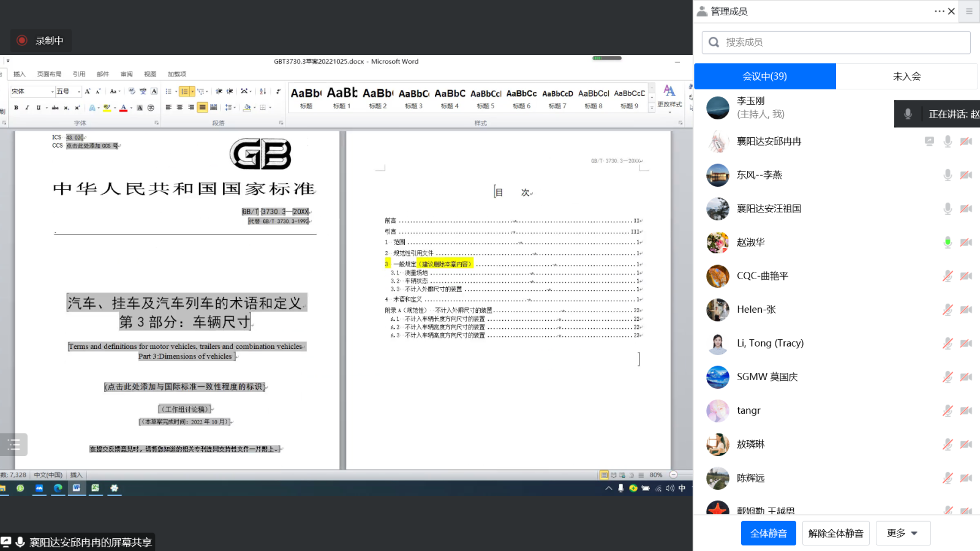The width and height of the screenshot is (980, 551).
Task: Apply the yellow text highlight color
Action: coord(107,108)
